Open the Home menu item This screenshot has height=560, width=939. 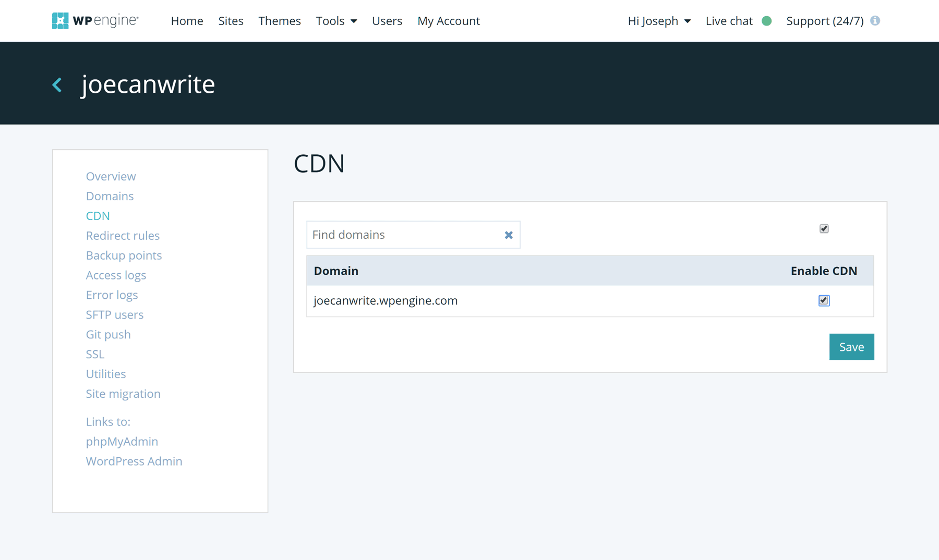187,21
